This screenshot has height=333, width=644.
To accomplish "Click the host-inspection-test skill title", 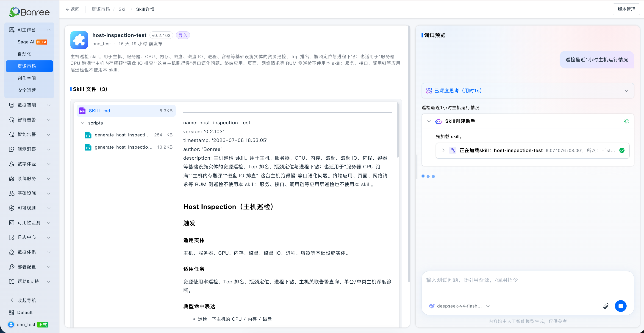I will click(x=119, y=35).
